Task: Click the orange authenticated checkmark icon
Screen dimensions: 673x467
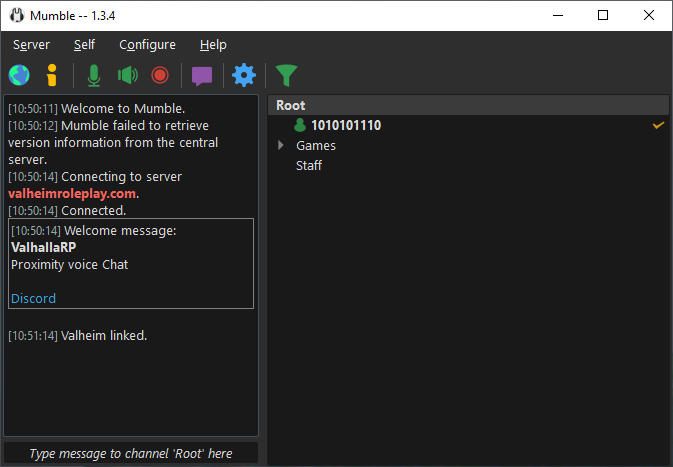Action: pyautogui.click(x=658, y=125)
